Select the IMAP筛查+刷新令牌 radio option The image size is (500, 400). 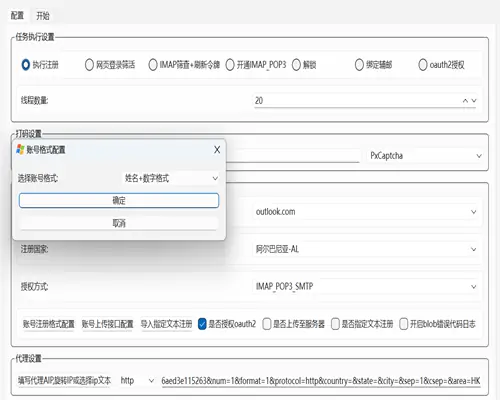184,65
